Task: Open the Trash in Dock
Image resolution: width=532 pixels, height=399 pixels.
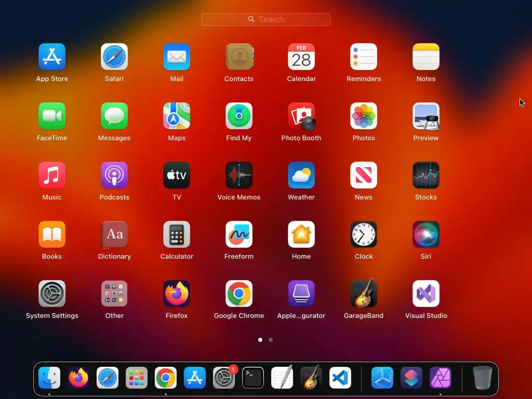Action: coord(483,378)
